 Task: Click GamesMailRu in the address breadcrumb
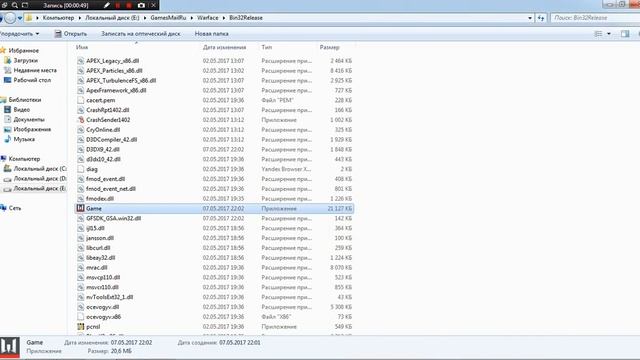[x=168, y=18]
